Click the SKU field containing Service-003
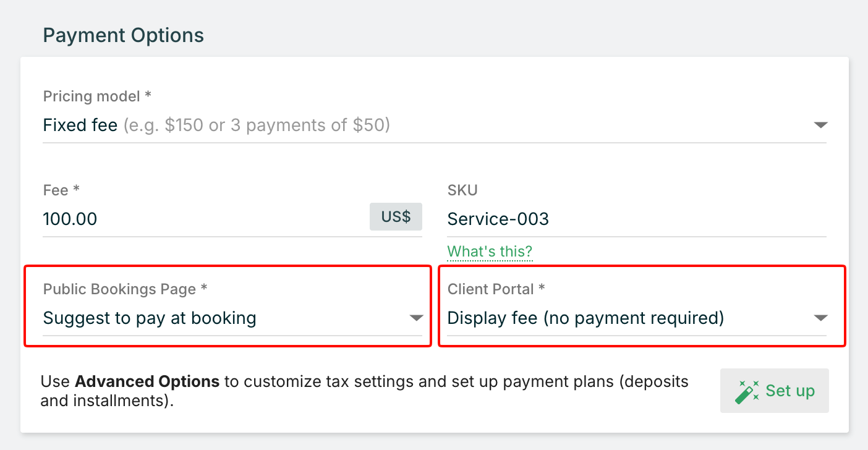Screen dimensions: 868x450 click(x=636, y=219)
